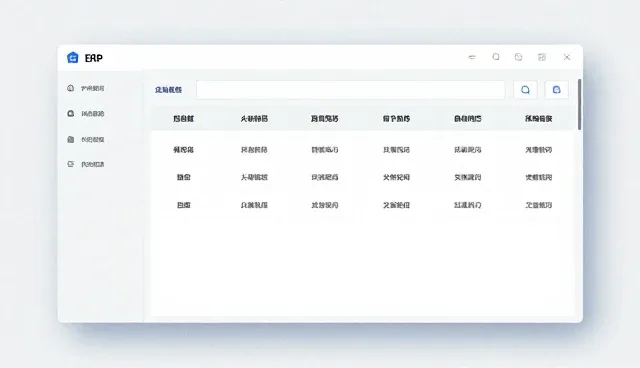Open the third sidebar menu item
The image size is (640, 368).
click(86, 140)
